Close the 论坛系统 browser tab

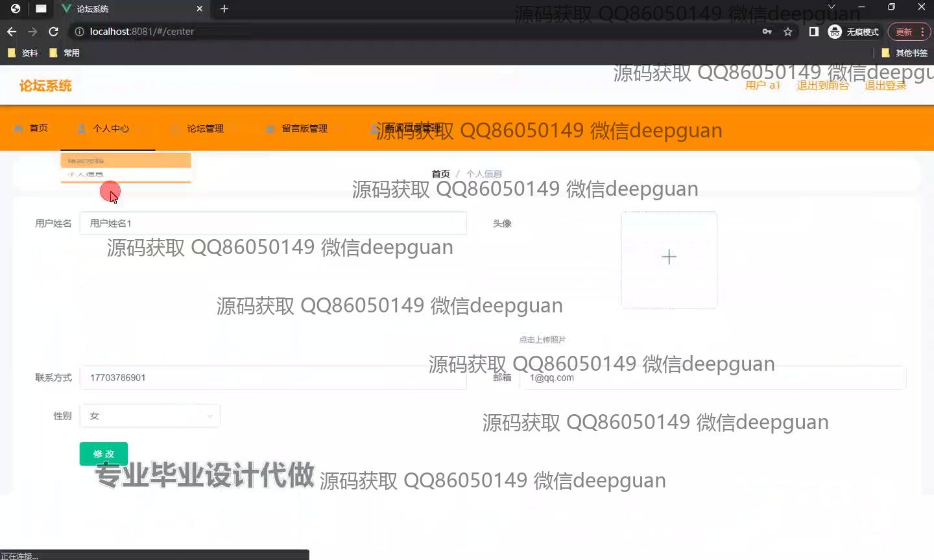point(200,9)
